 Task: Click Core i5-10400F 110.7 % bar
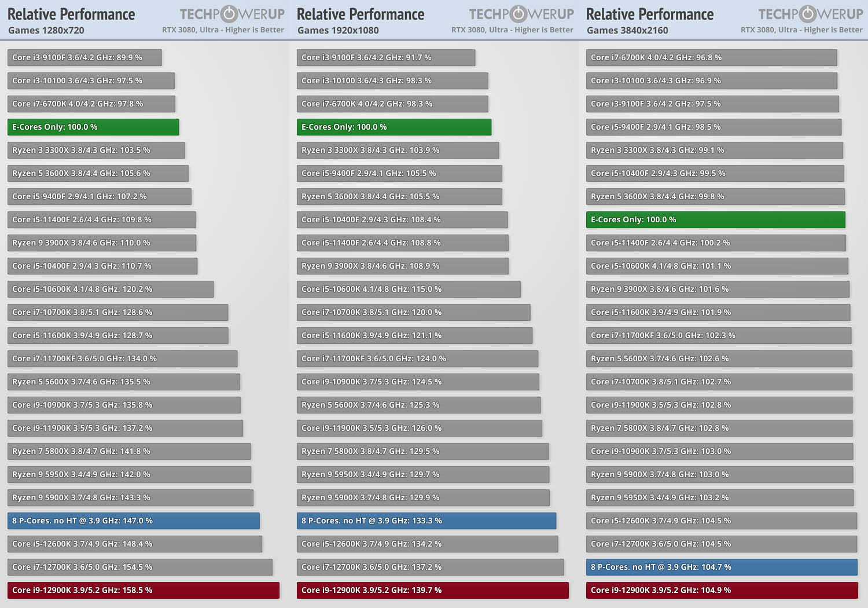[x=102, y=266]
